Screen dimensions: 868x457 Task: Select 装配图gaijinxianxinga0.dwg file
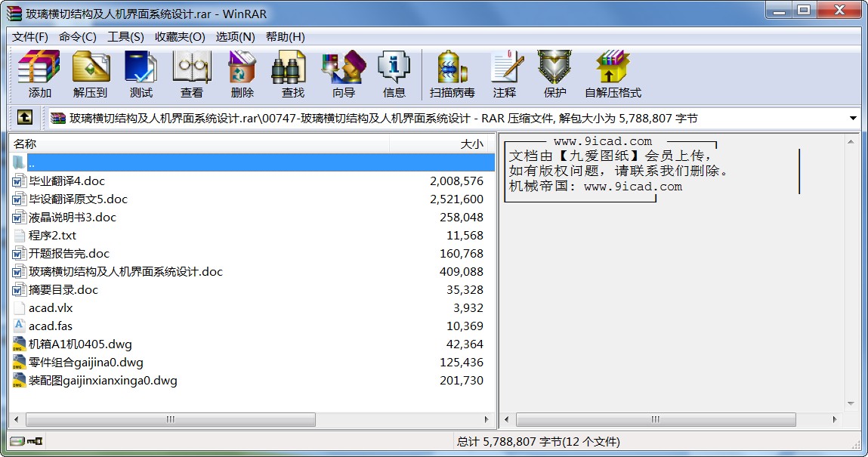click(x=103, y=381)
